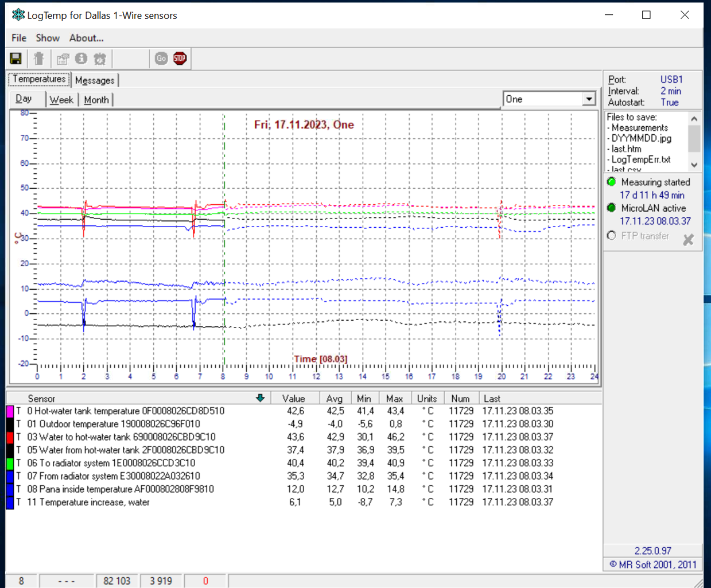This screenshot has width=711, height=588.
Task: Click the grey Go icon
Action: point(161,59)
